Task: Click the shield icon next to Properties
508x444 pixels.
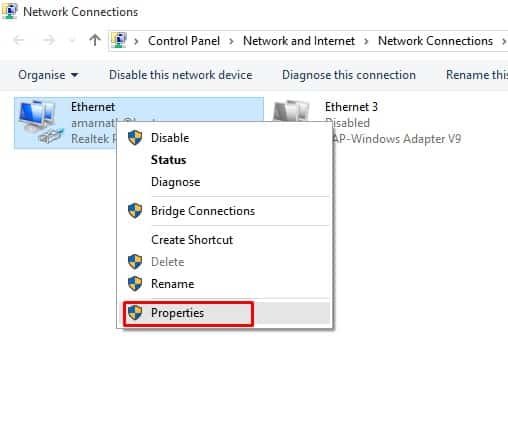Action: [135, 313]
